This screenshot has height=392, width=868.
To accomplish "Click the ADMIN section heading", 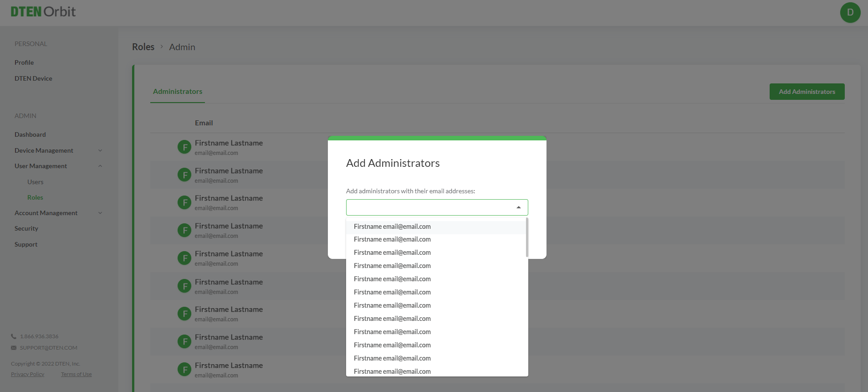I will point(26,116).
